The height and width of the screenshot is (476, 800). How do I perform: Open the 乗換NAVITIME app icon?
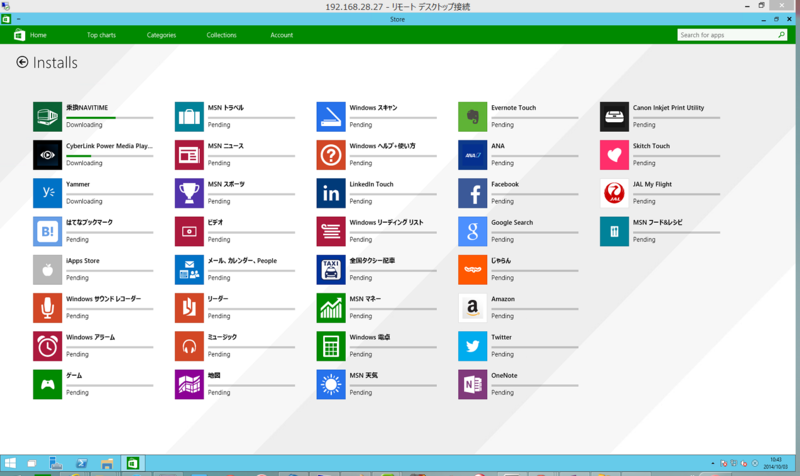point(47,117)
